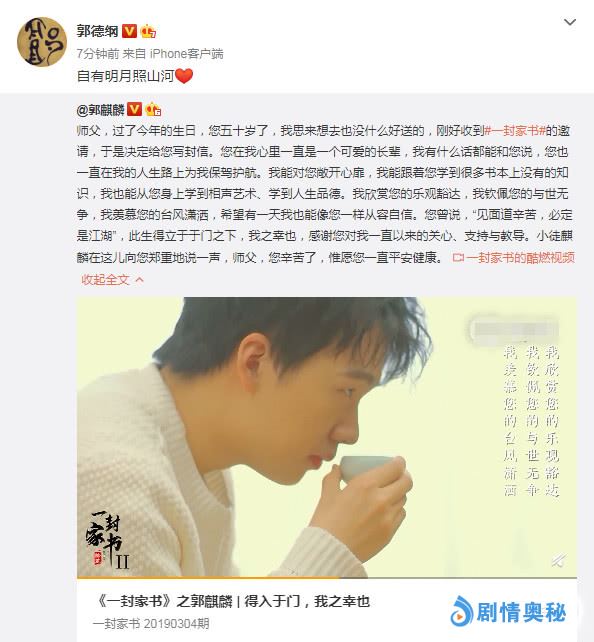Visit the @郭麒麟 profile link

click(x=100, y=110)
